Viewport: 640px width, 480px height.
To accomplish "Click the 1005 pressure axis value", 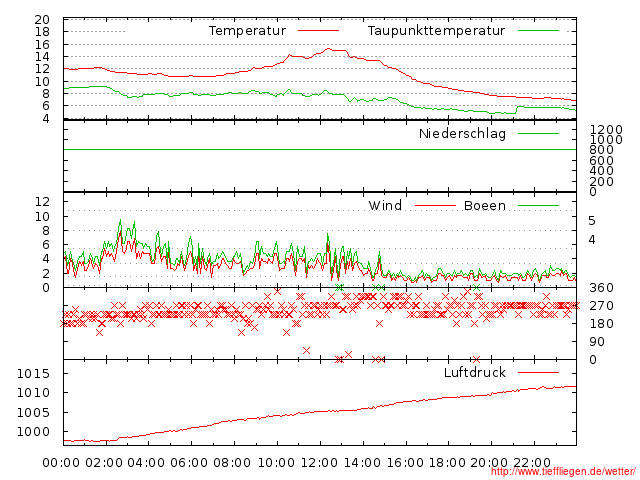I will tap(33, 412).
